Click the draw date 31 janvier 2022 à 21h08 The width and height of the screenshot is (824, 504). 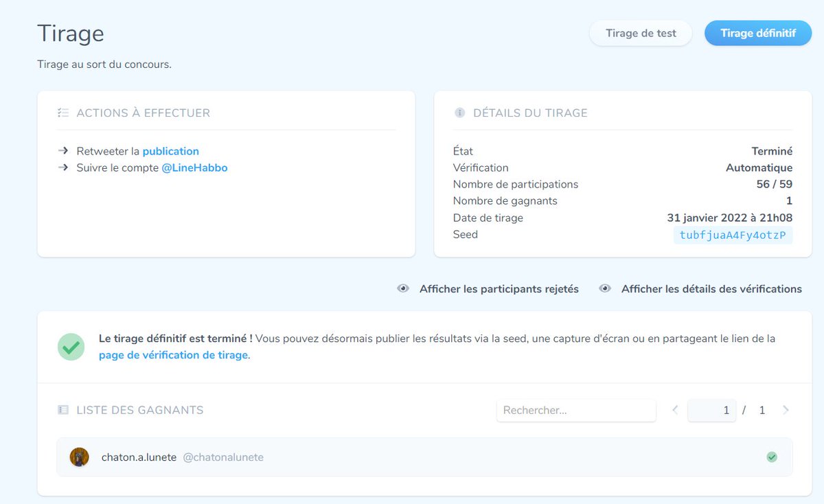[x=729, y=218]
